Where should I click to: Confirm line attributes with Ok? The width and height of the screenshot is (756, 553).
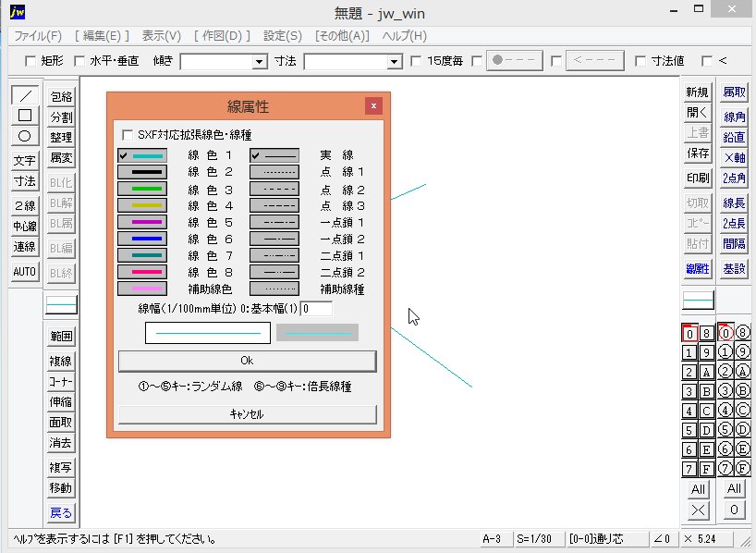[x=247, y=361]
